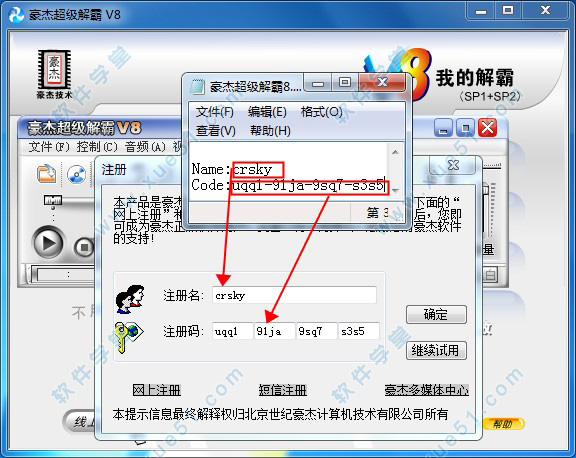Start playback with the round play button
Screen dimensions: 576x458
coord(48,243)
